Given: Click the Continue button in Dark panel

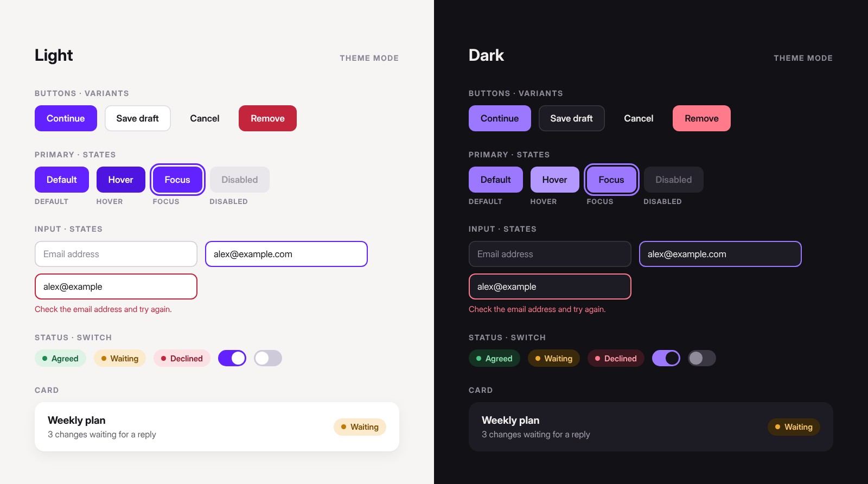Looking at the screenshot, I should (500, 118).
